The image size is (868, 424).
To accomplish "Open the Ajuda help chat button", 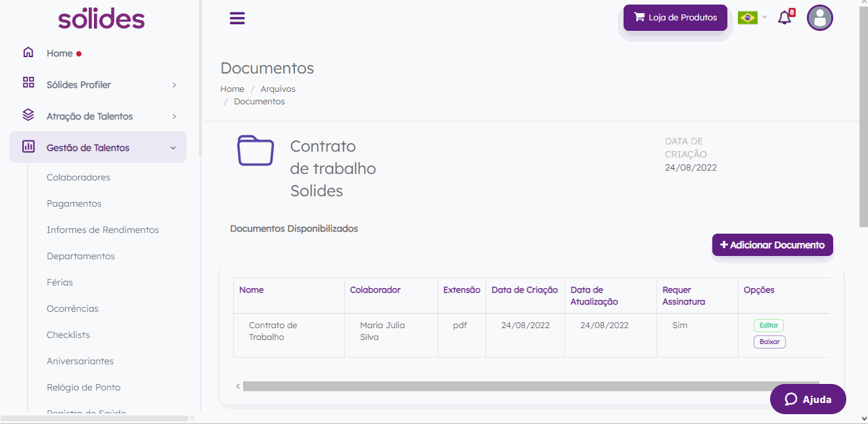I will tap(808, 399).
